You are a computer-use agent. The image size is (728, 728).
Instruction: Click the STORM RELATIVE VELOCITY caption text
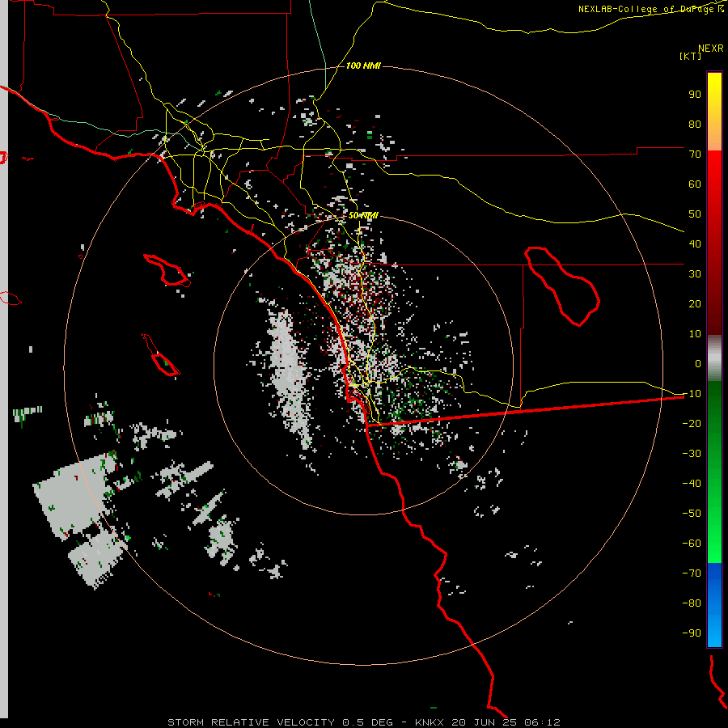[x=251, y=722]
